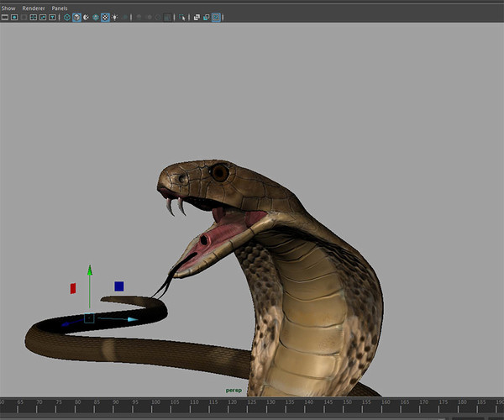Image resolution: width=504 pixels, height=420 pixels.
Task: Click the persp camera label
Action: click(234, 391)
